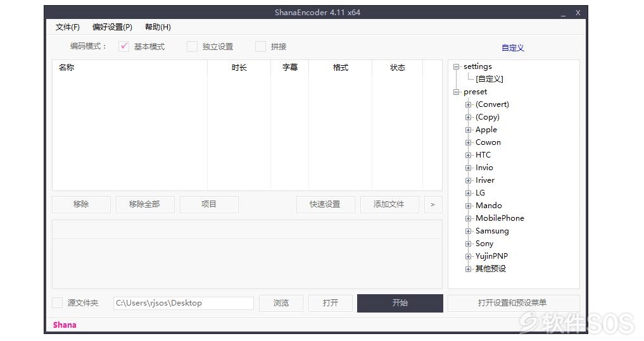Click the 字幕 column header
Viewport: 644px width, 341px height.
[x=289, y=67]
